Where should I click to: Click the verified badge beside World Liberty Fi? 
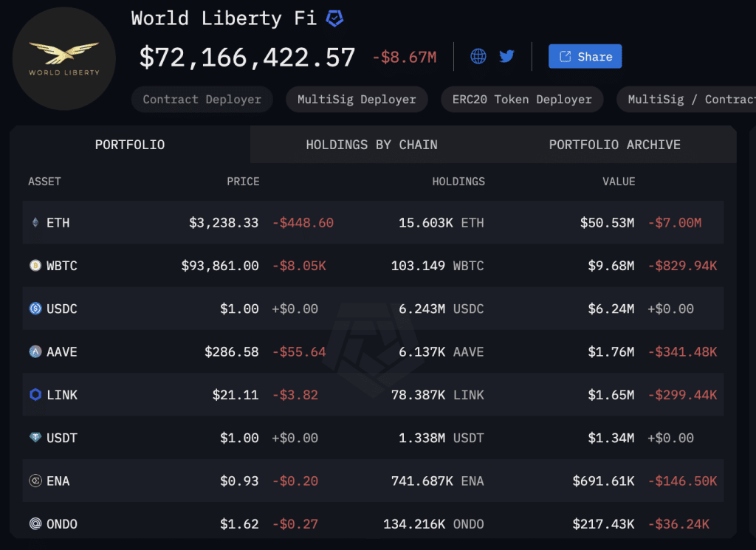click(334, 18)
